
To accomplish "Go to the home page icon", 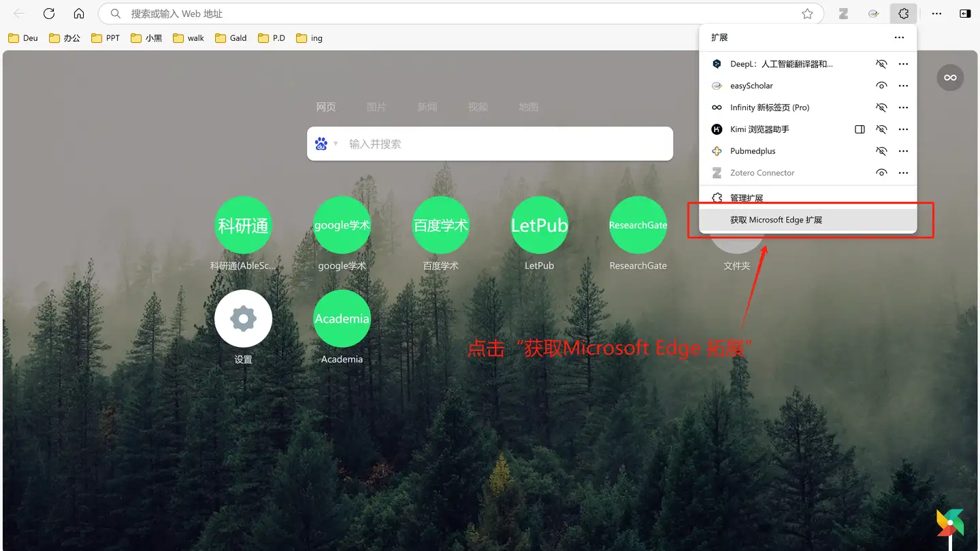I will point(79,14).
